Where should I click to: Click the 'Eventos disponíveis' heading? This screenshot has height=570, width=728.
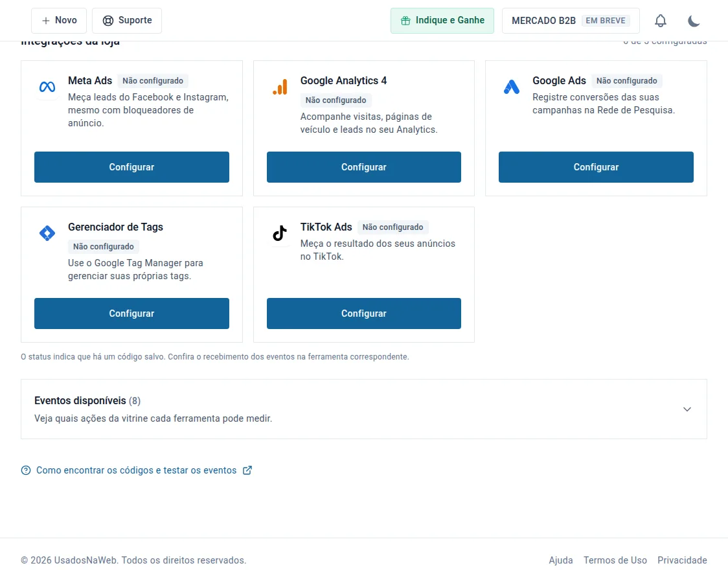point(80,400)
